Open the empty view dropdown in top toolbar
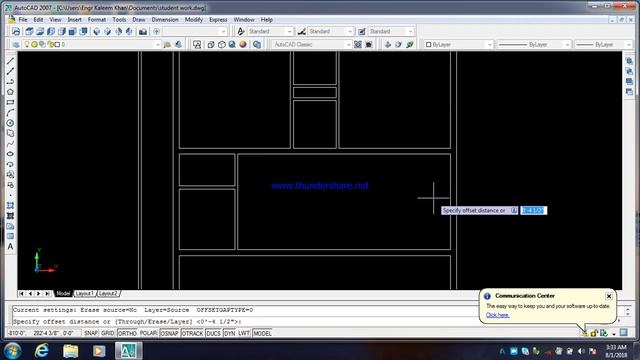This screenshot has width=640, height=360. (195, 31)
